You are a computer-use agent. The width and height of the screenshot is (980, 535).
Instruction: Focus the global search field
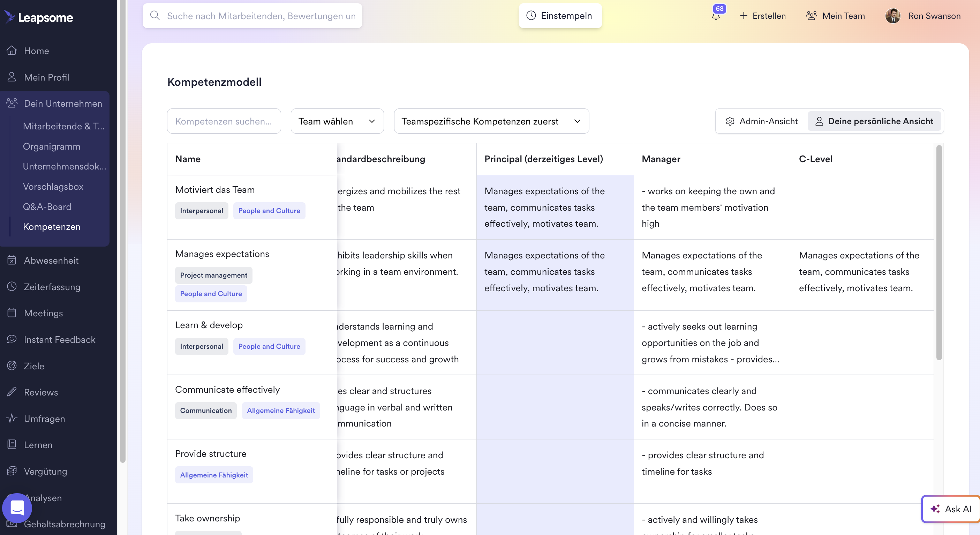[252, 16]
